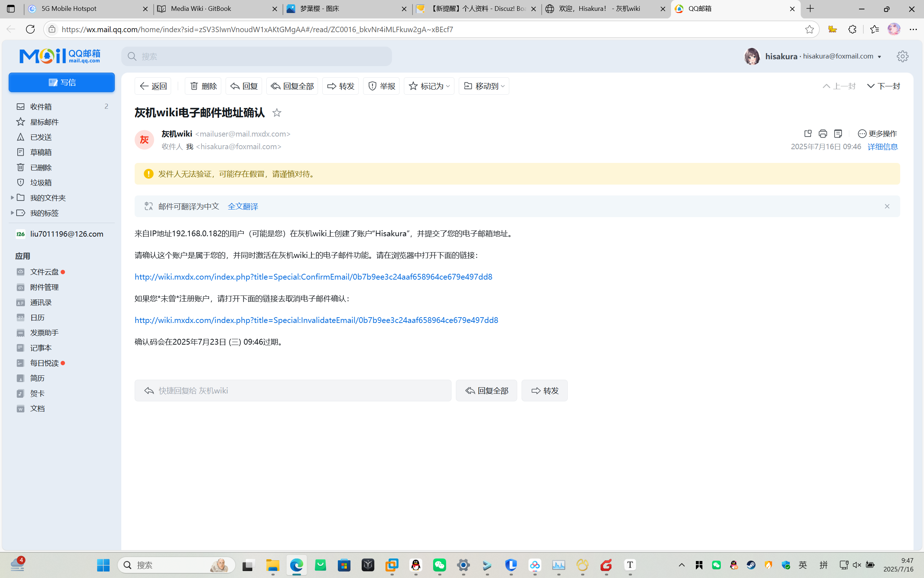This screenshot has height=578, width=924.
Task: Click 举报 report button
Action: click(x=381, y=86)
